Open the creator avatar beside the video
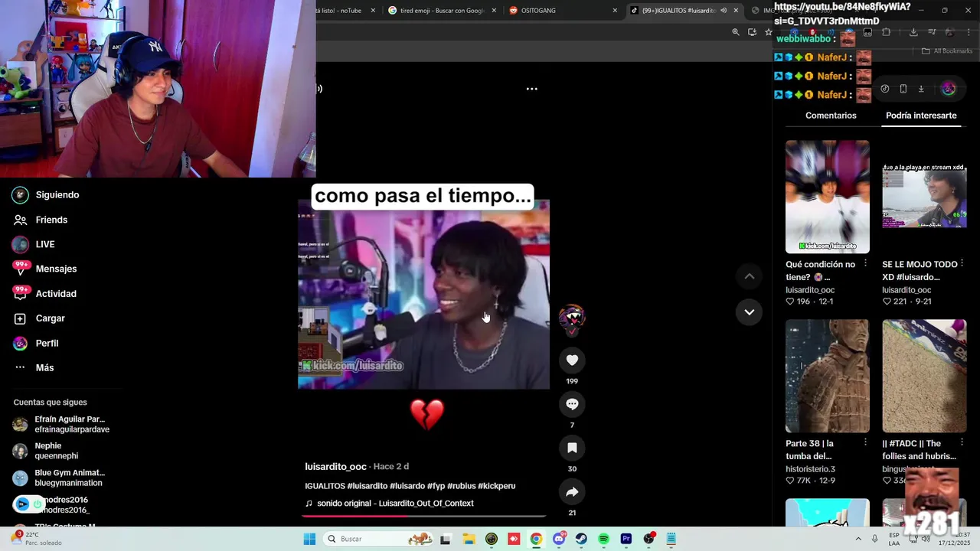This screenshot has width=980, height=551. point(572,318)
